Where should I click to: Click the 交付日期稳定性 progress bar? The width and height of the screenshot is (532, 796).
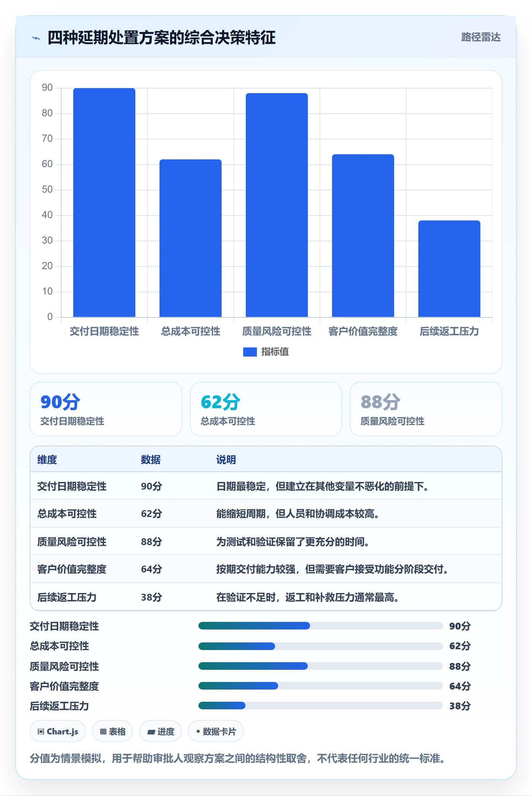click(321, 626)
